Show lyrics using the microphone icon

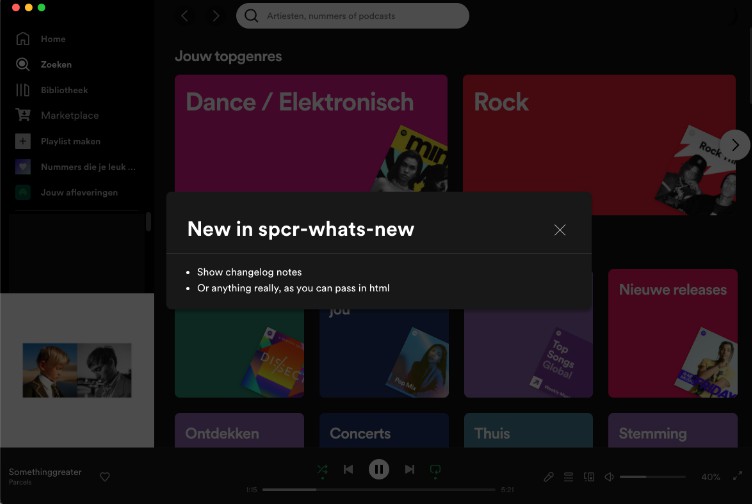click(x=549, y=477)
